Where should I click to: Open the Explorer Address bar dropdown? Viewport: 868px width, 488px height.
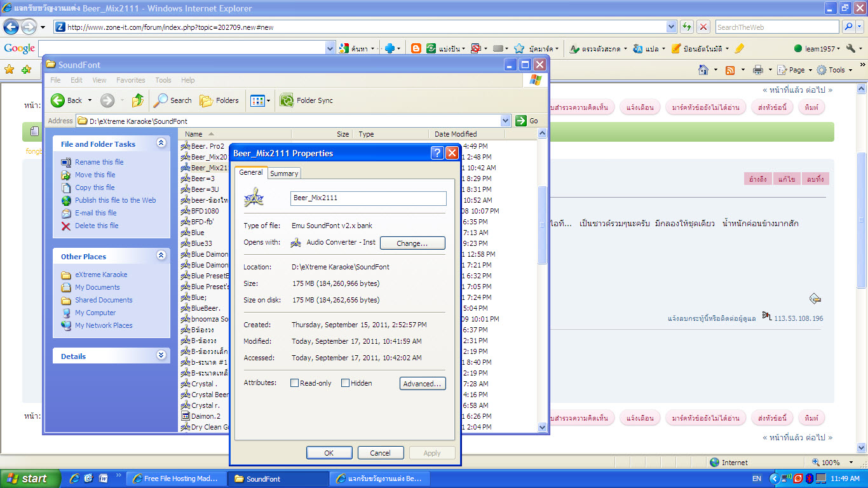click(506, 121)
